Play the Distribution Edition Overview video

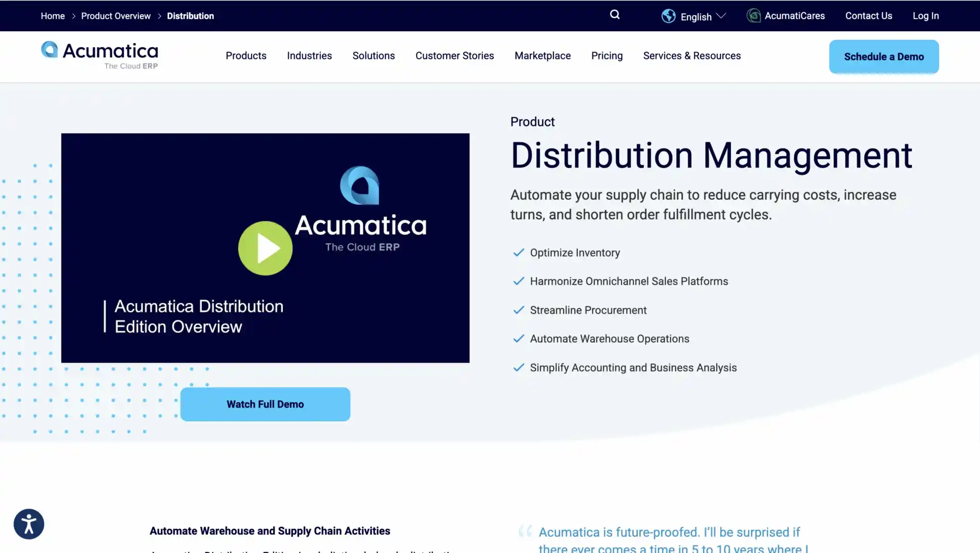[265, 248]
